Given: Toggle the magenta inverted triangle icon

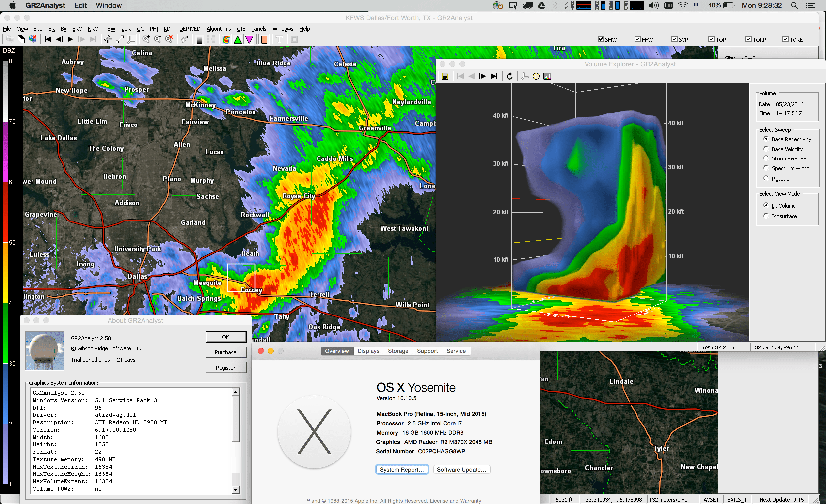Looking at the screenshot, I should [x=249, y=40].
